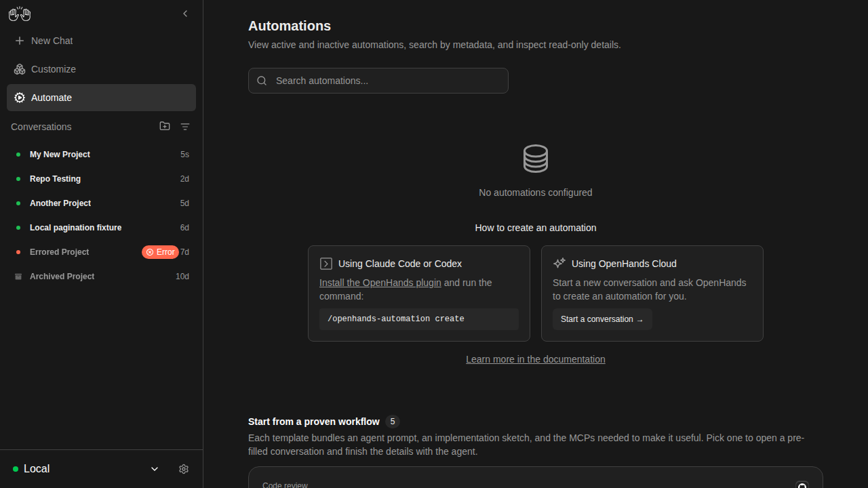Open the Archived Project archive icon

[x=18, y=277]
